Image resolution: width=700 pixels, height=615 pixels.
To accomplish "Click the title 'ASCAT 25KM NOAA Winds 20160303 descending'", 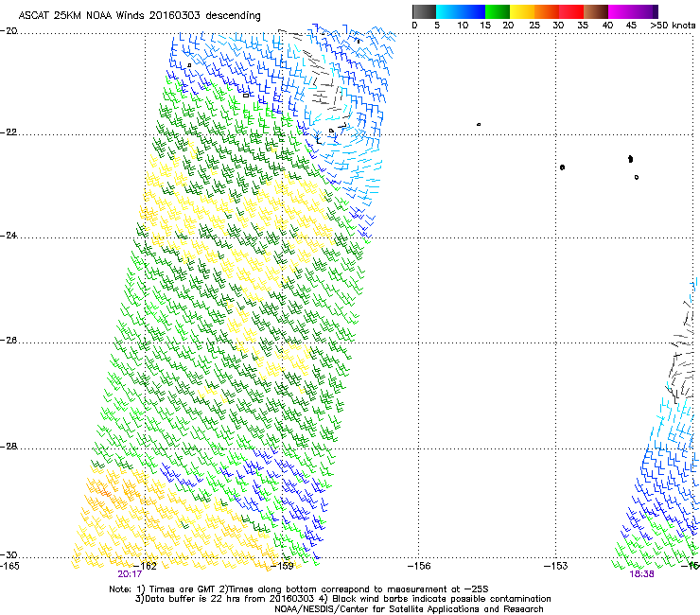I will coord(139,16).
